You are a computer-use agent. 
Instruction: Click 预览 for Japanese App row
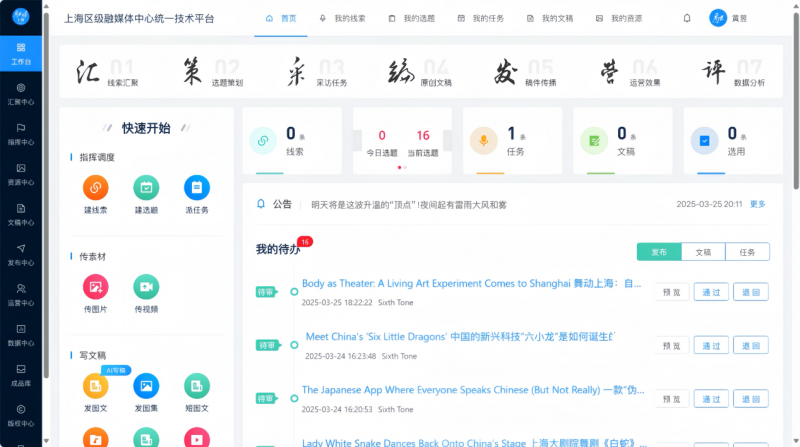point(671,399)
